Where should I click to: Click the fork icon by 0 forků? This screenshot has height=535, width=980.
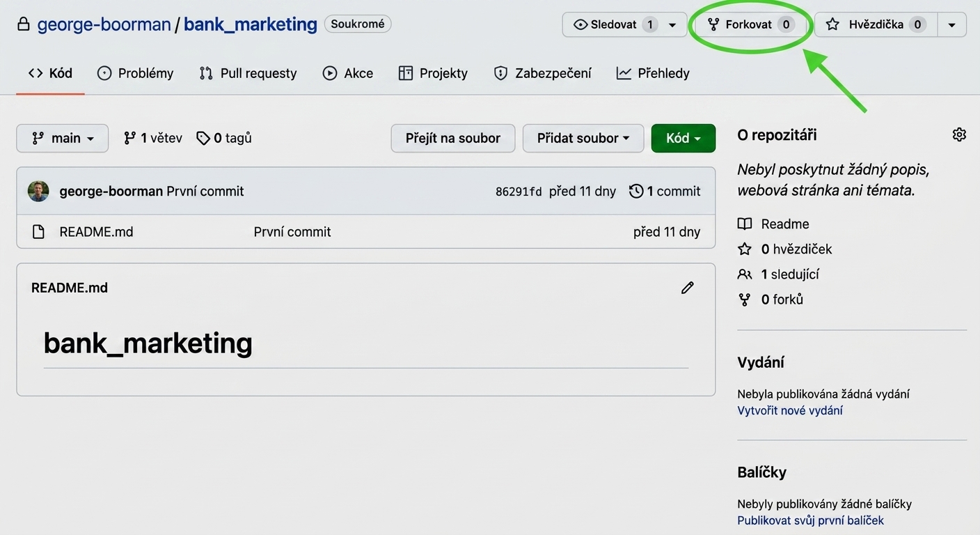(745, 300)
